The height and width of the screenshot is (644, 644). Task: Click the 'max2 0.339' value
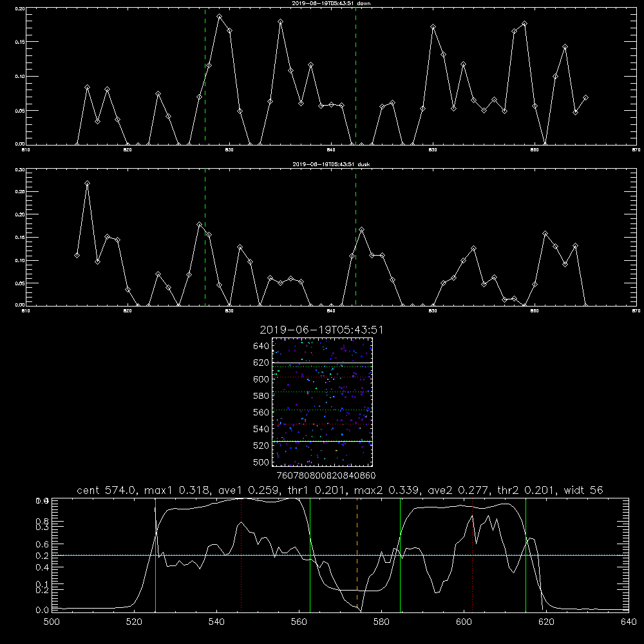386,490
